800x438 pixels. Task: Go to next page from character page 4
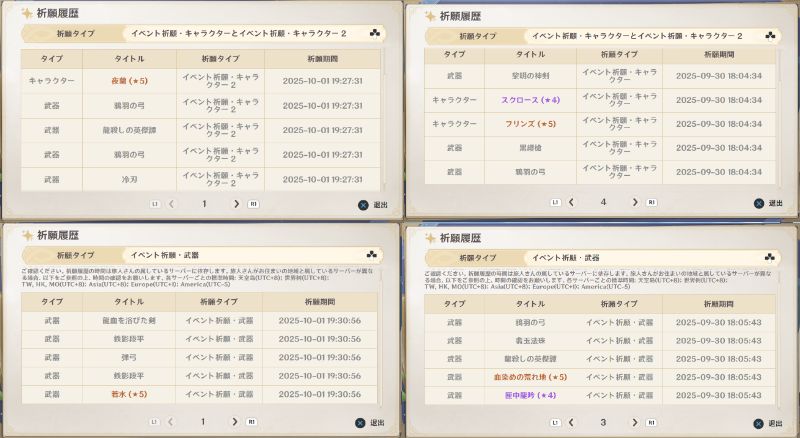[635, 203]
